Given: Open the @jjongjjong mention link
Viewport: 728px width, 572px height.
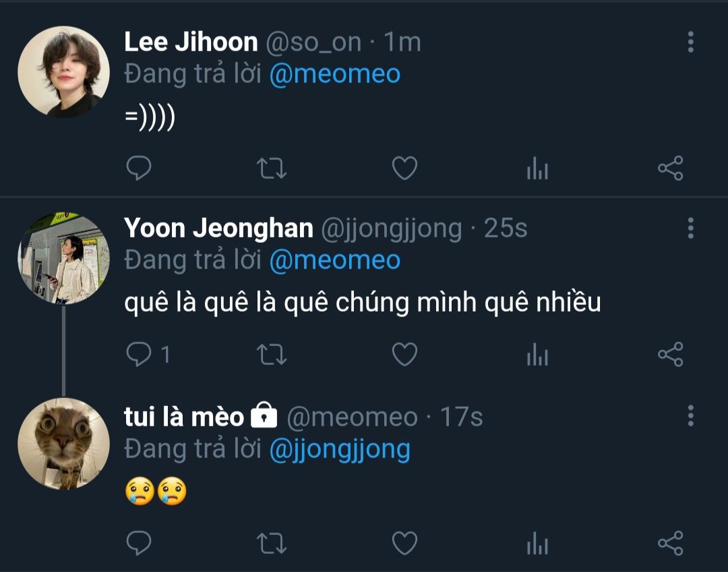Looking at the screenshot, I should [x=339, y=449].
